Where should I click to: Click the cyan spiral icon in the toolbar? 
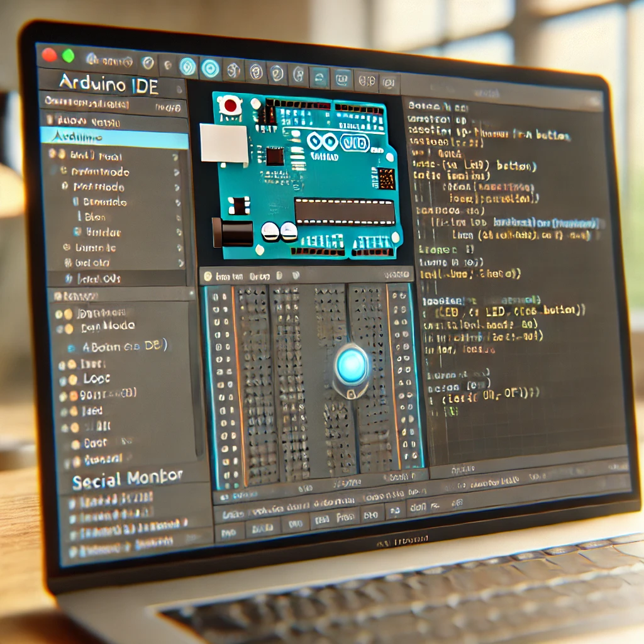[x=187, y=67]
